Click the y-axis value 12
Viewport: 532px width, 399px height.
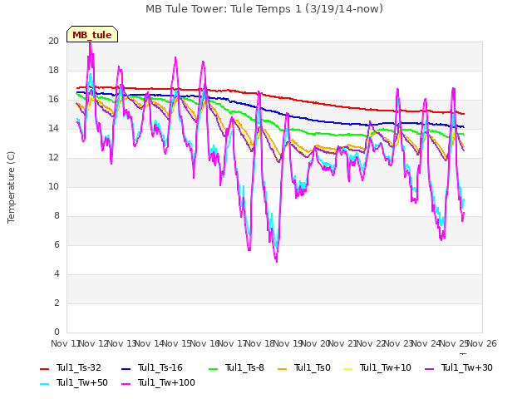pyautogui.click(x=53, y=157)
